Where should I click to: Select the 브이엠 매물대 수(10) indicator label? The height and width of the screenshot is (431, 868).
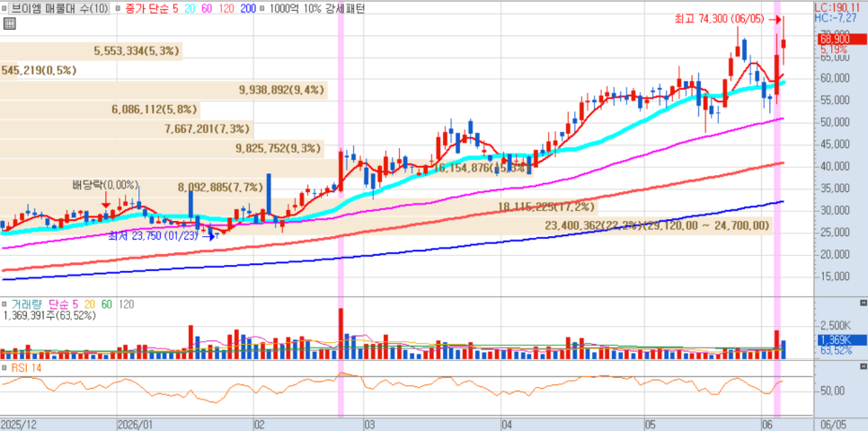pyautogui.click(x=60, y=8)
